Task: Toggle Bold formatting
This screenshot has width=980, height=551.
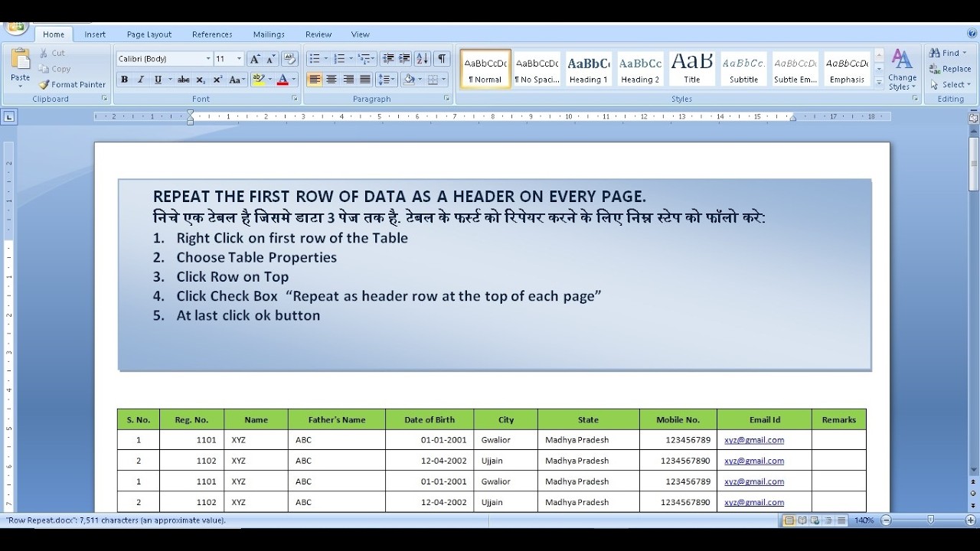Action: (125, 80)
